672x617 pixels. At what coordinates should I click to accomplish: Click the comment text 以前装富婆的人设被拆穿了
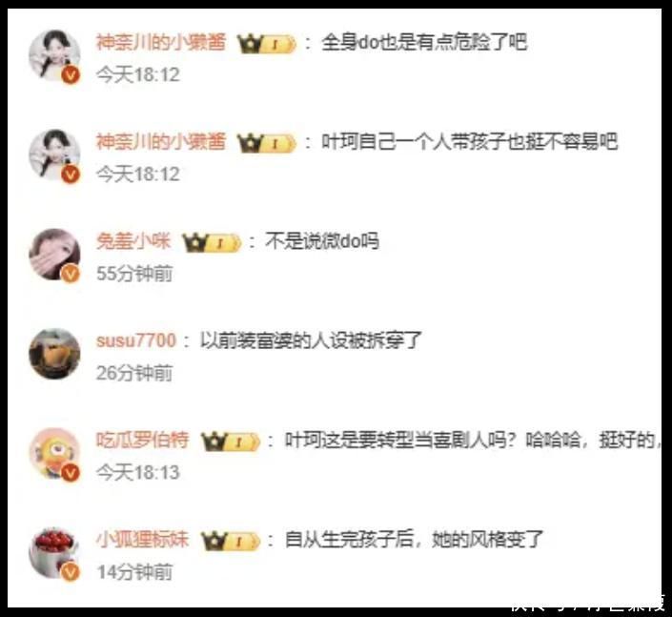(x=311, y=340)
